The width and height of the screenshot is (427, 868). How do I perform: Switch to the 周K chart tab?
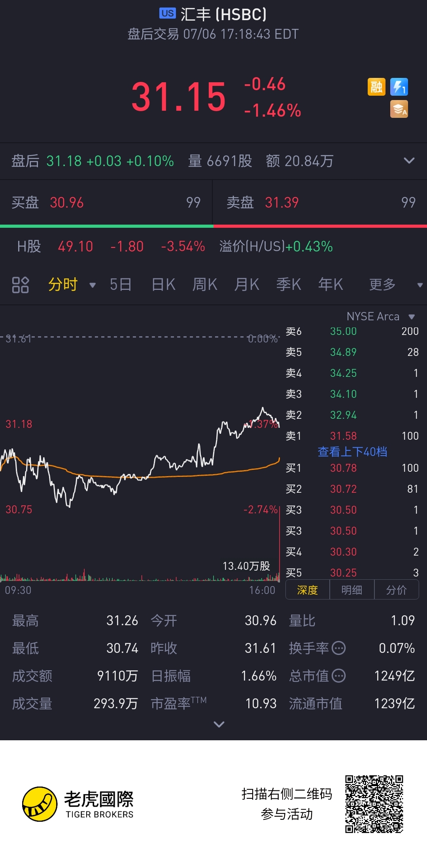[x=205, y=285]
